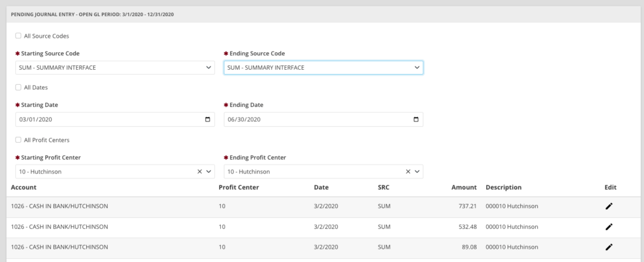Check the All Dates checkbox
Screen dimensions: 644x262
(18, 87)
